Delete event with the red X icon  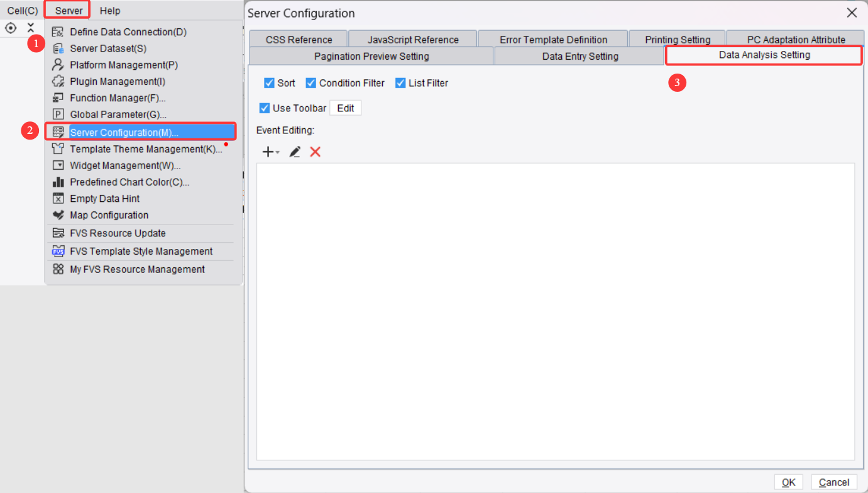(316, 152)
